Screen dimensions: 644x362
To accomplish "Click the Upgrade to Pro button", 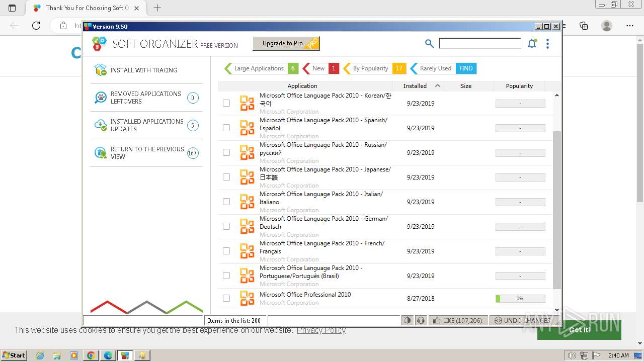I will [x=286, y=43].
